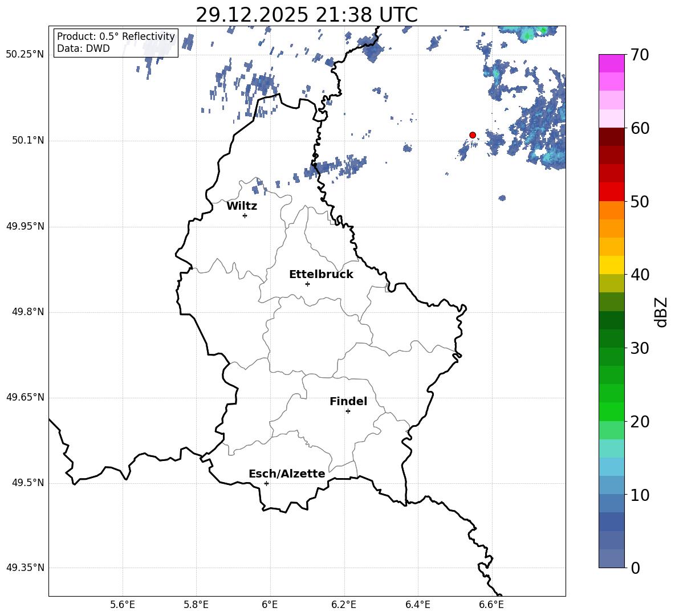Click the yellow colorbar band above 40
Image resolution: width=675 pixels, height=616 pixels.
612,265
